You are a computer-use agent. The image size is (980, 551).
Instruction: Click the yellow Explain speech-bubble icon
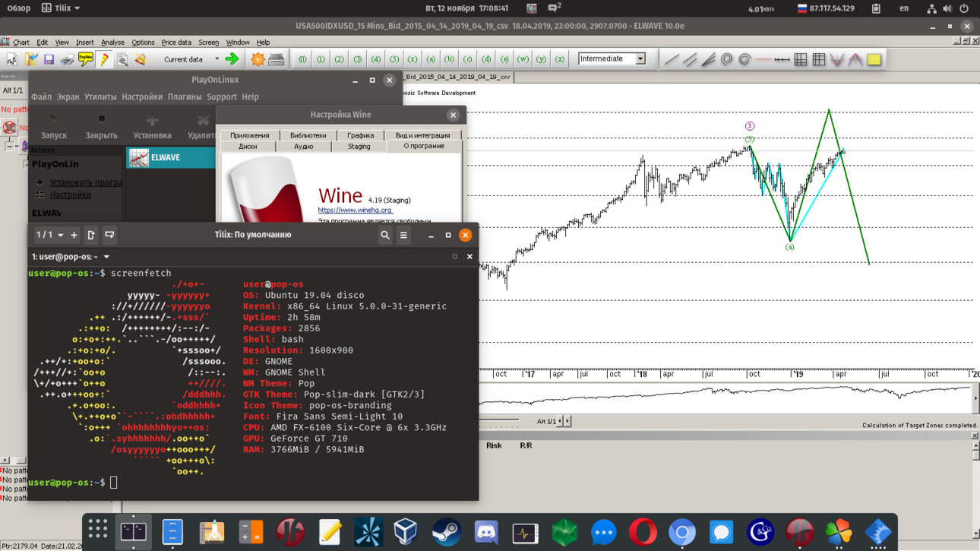[86, 59]
